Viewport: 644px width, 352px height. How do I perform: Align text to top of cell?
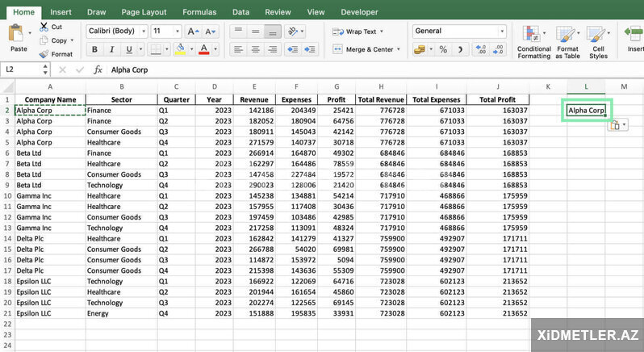(238, 31)
